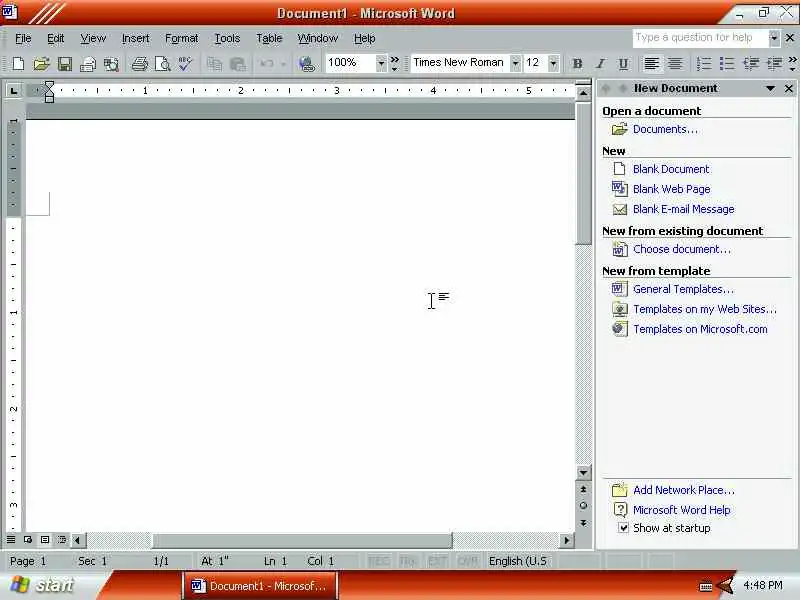Viewport: 800px width, 600px height.
Task: Click the Decrease Indent icon
Action: (751, 63)
